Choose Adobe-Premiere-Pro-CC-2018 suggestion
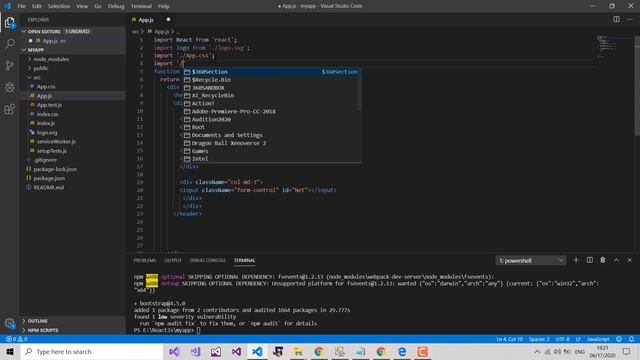The height and width of the screenshot is (360, 640). (270, 111)
